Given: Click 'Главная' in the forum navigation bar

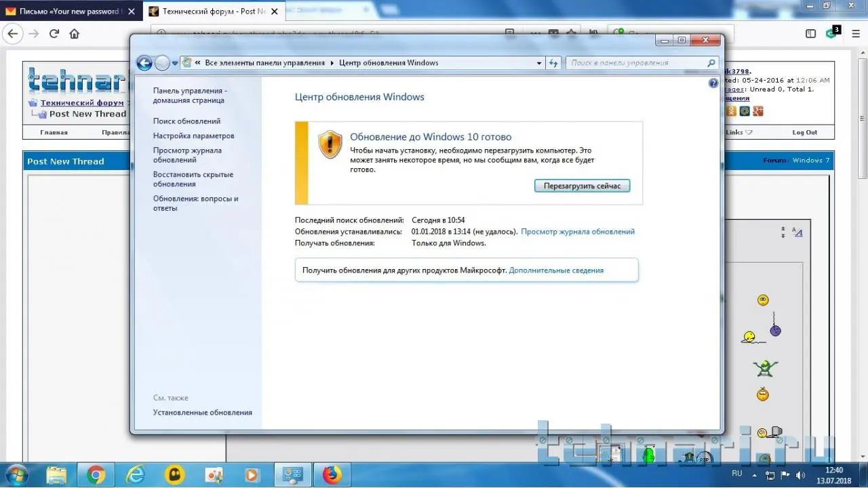Looking at the screenshot, I should pyautogui.click(x=54, y=133).
